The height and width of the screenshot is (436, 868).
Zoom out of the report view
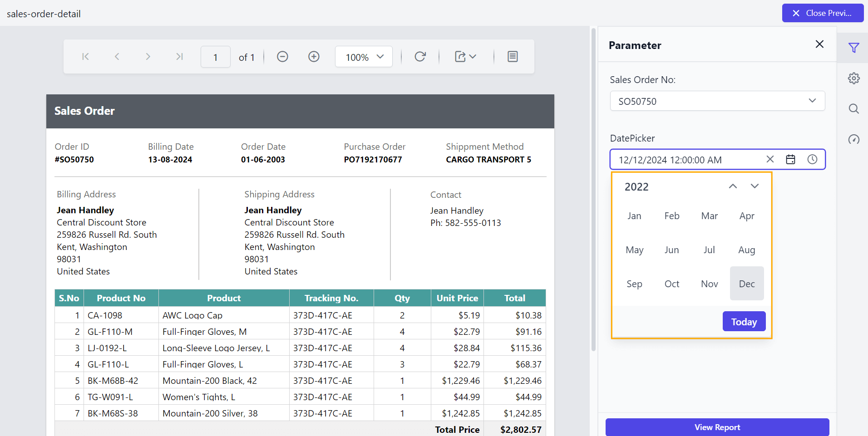(x=282, y=56)
